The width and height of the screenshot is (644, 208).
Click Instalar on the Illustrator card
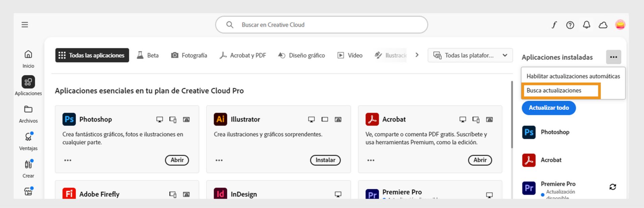coord(325,160)
